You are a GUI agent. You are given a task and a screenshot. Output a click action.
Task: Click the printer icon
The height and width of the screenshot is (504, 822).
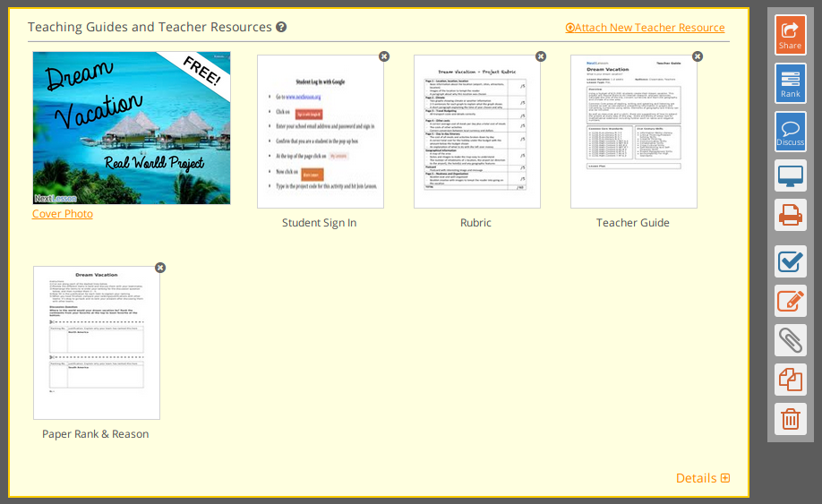790,215
